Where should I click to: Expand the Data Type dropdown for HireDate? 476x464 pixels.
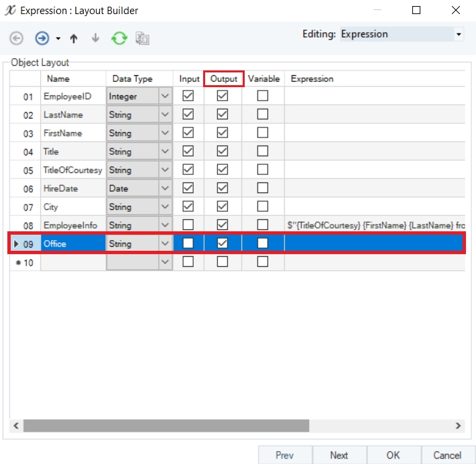pos(165,188)
